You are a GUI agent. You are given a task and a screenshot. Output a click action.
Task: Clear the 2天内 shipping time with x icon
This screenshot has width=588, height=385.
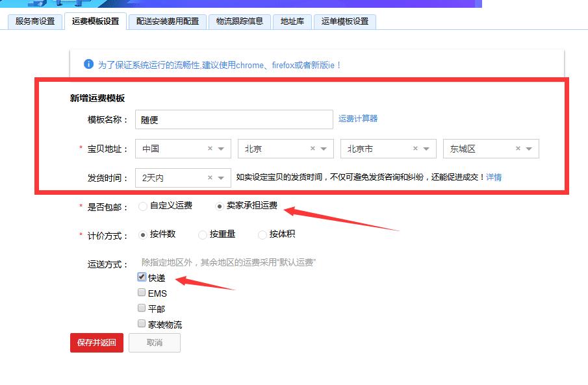(211, 177)
